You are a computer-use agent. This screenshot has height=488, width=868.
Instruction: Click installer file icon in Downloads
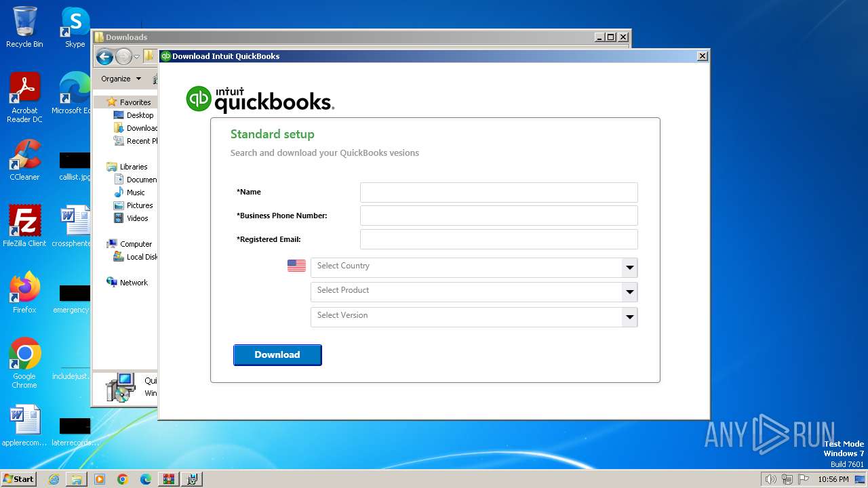(121, 388)
